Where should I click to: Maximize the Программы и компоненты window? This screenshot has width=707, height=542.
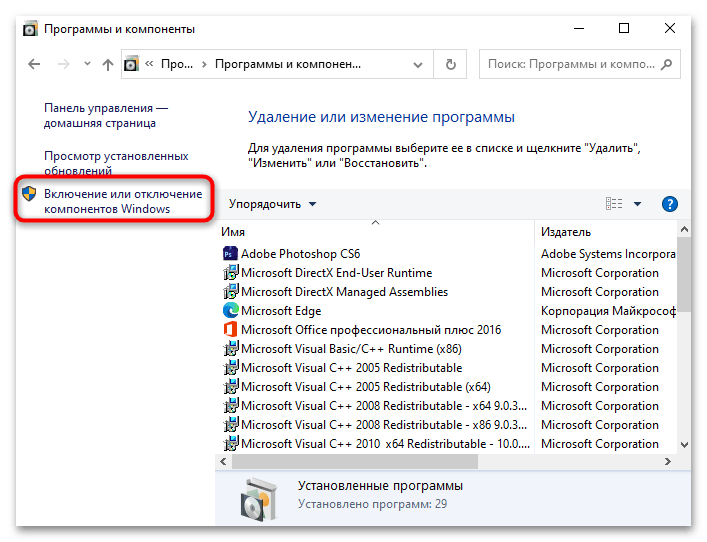click(x=624, y=28)
